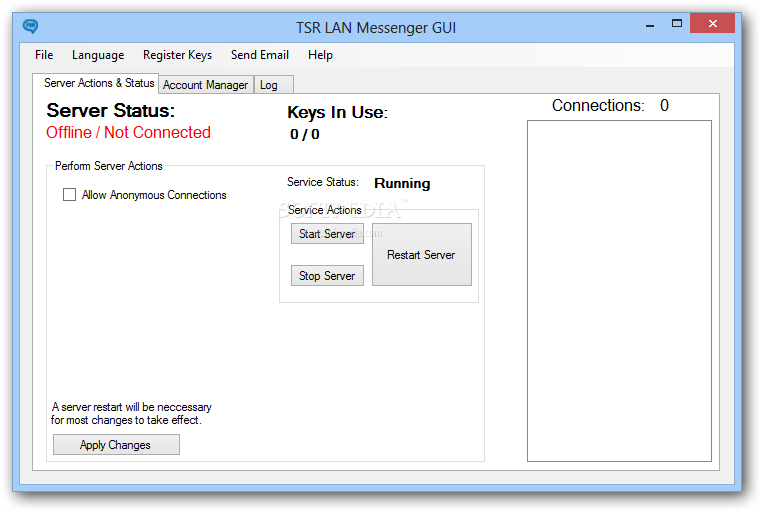Image resolution: width=762 pixels, height=512 pixels.
Task: Click the Apply Changes button
Action: click(x=116, y=444)
